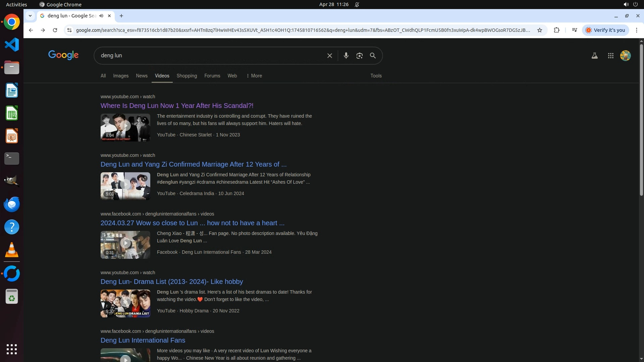Open Chrome three-dot menu
Image resolution: width=644 pixels, height=362 pixels.
pos(636,30)
